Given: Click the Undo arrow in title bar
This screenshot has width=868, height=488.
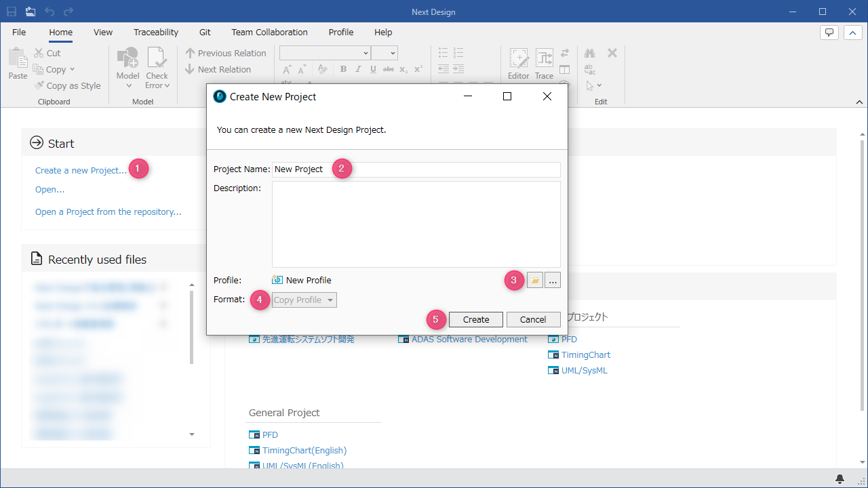Looking at the screenshot, I should (x=50, y=12).
